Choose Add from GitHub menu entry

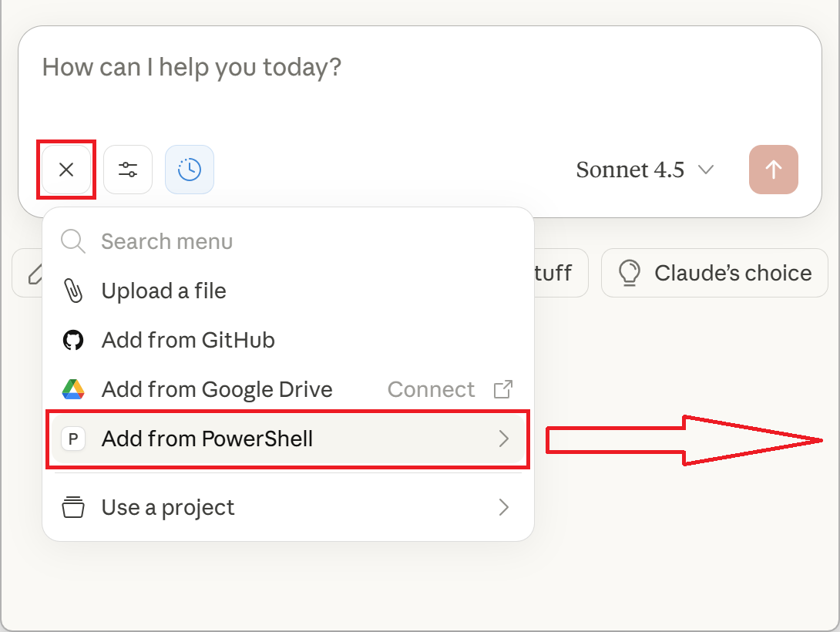click(188, 340)
